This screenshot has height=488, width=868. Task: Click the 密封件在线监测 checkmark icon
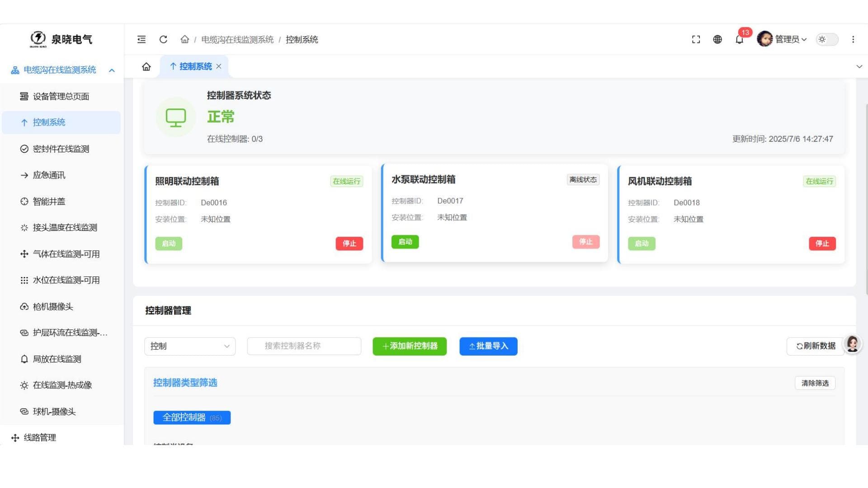tap(24, 149)
